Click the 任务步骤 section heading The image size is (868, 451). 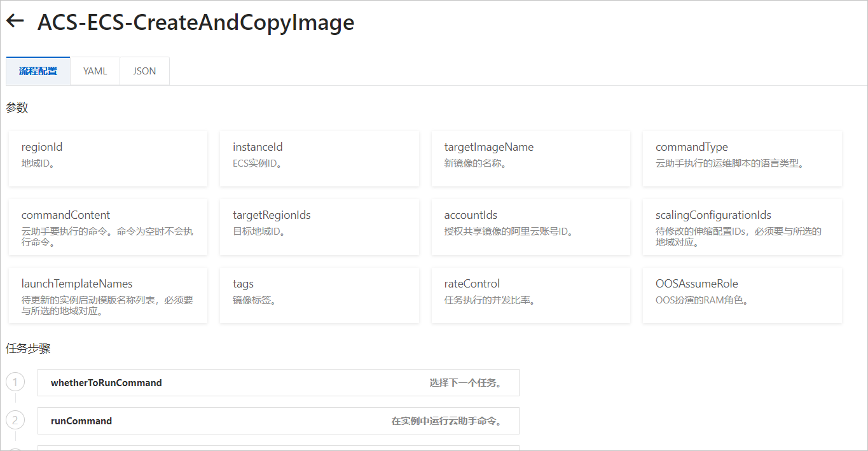click(28, 349)
